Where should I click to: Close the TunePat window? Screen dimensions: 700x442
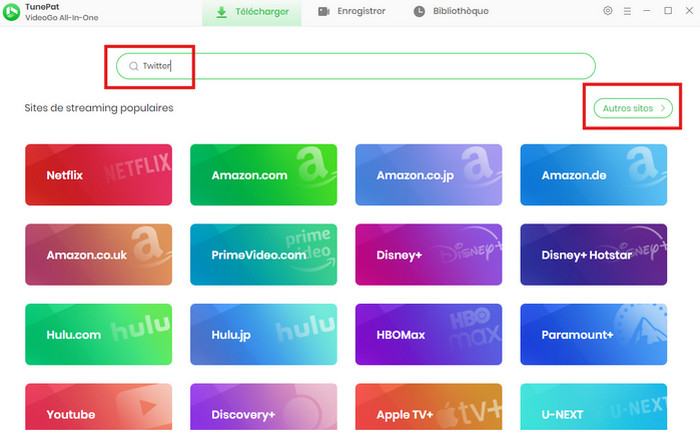pos(689,11)
